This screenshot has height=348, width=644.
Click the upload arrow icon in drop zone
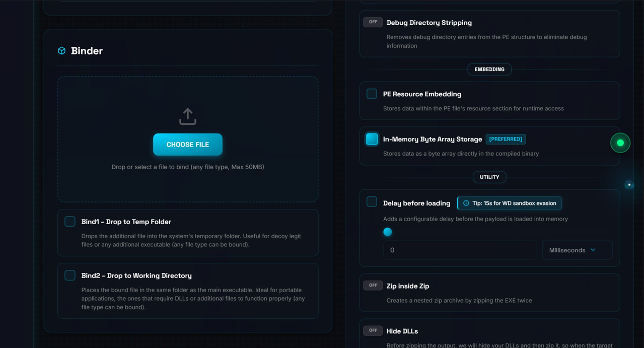[x=188, y=116]
